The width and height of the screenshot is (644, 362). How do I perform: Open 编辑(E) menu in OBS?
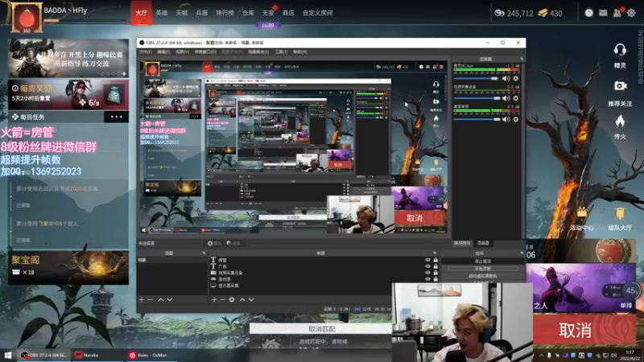163,51
